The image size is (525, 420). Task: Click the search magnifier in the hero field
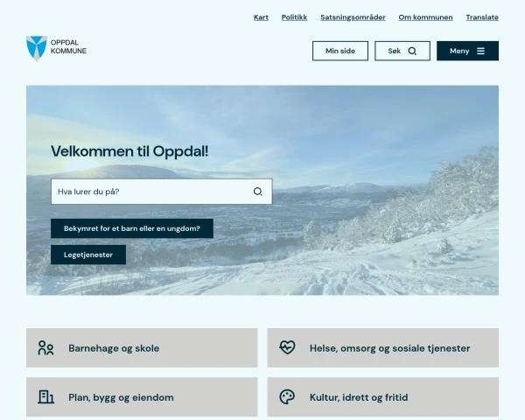pos(257,192)
